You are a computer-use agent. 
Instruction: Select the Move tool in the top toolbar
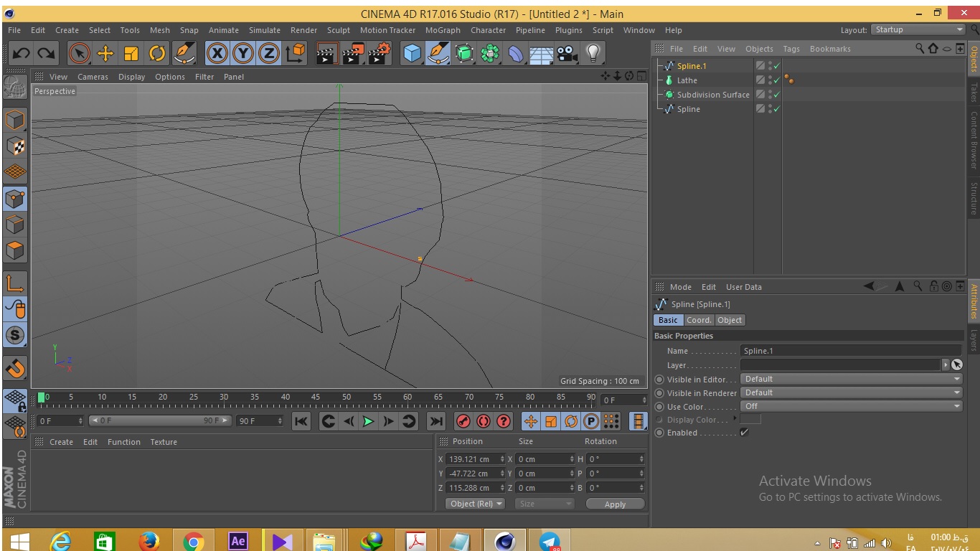105,53
